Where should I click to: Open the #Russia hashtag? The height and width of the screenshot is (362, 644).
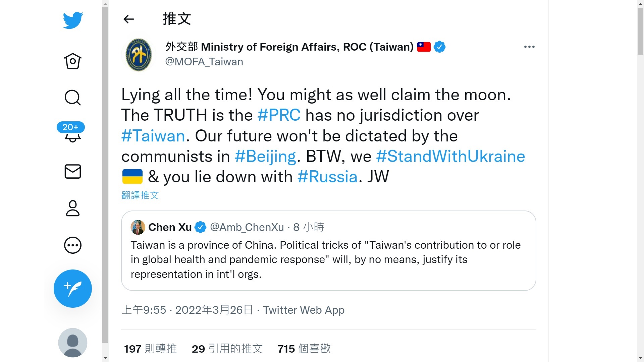coord(327,177)
